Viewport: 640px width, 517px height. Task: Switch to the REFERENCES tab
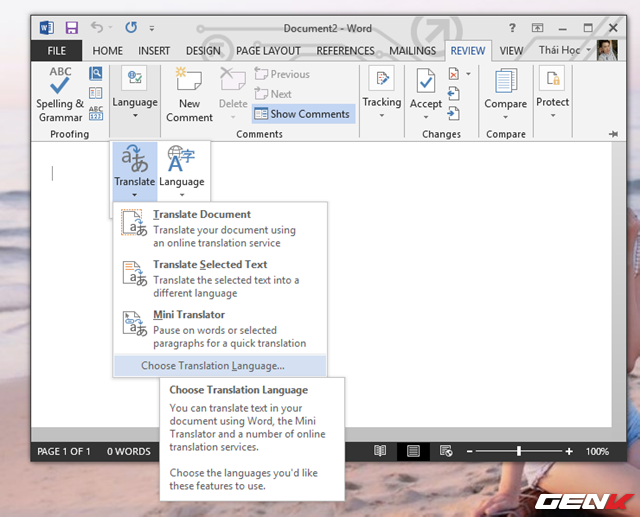click(345, 51)
